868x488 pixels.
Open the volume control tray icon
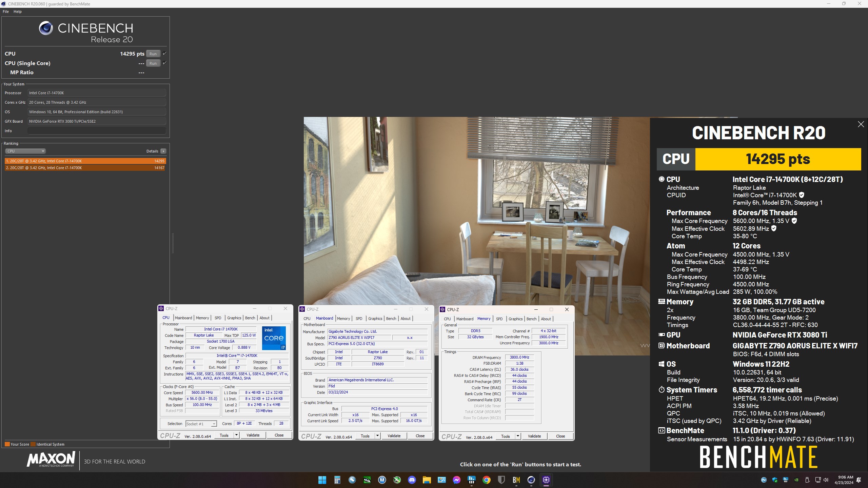pyautogui.click(x=826, y=480)
